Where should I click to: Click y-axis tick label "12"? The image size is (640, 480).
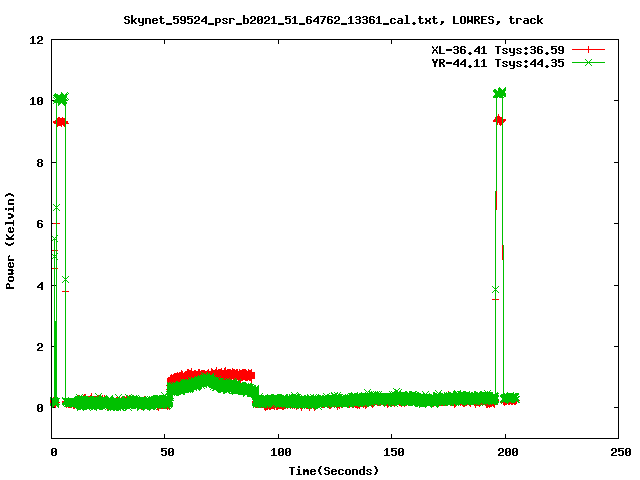(36, 40)
